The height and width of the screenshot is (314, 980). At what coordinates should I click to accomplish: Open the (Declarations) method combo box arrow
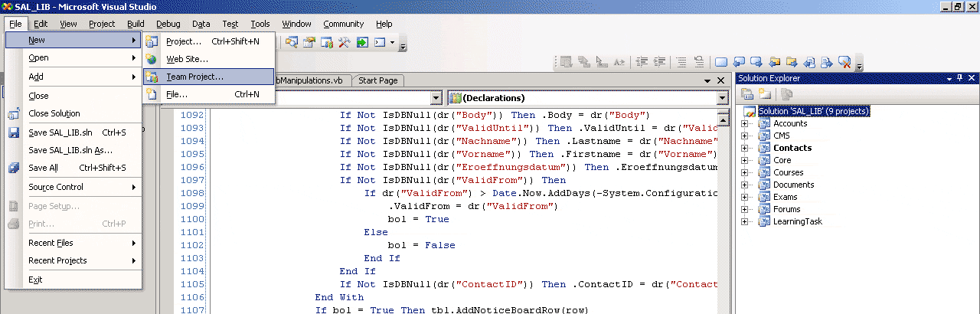click(x=722, y=98)
